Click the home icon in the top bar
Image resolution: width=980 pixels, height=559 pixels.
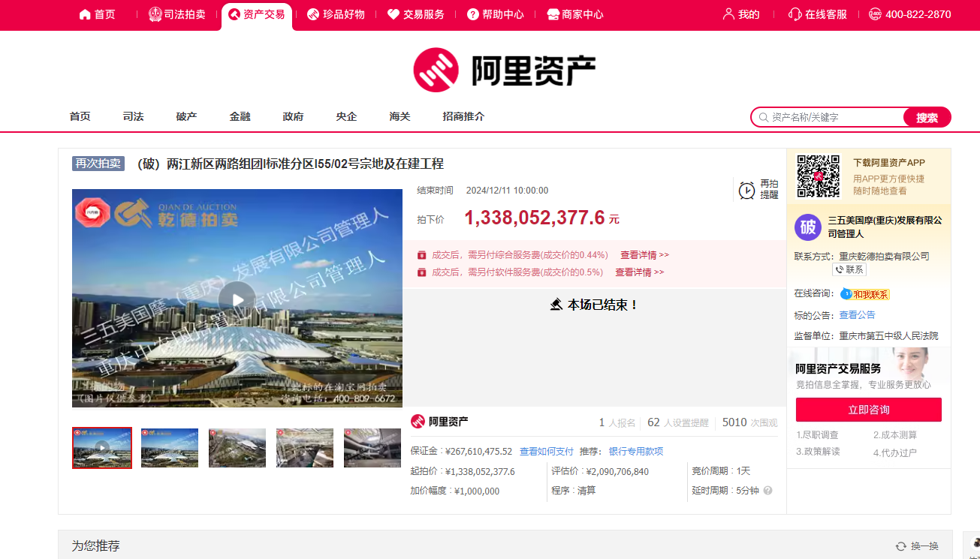[x=85, y=14]
